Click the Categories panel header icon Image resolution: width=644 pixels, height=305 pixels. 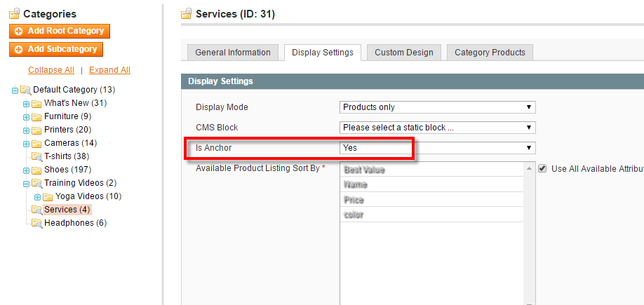pos(14,14)
